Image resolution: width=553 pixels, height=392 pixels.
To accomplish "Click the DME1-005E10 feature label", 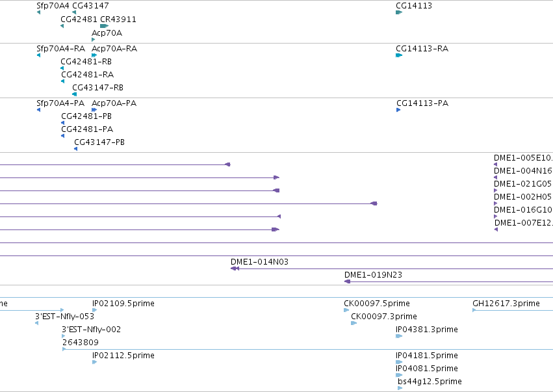I will pos(523,158).
